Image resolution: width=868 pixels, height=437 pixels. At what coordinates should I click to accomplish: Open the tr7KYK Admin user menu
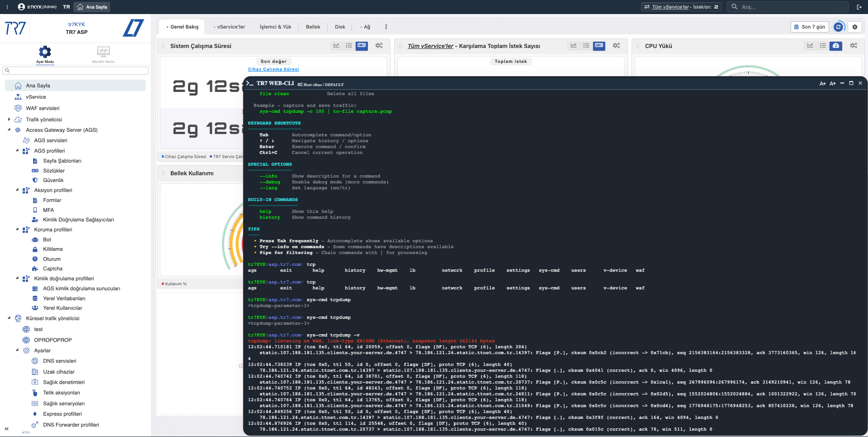(37, 7)
